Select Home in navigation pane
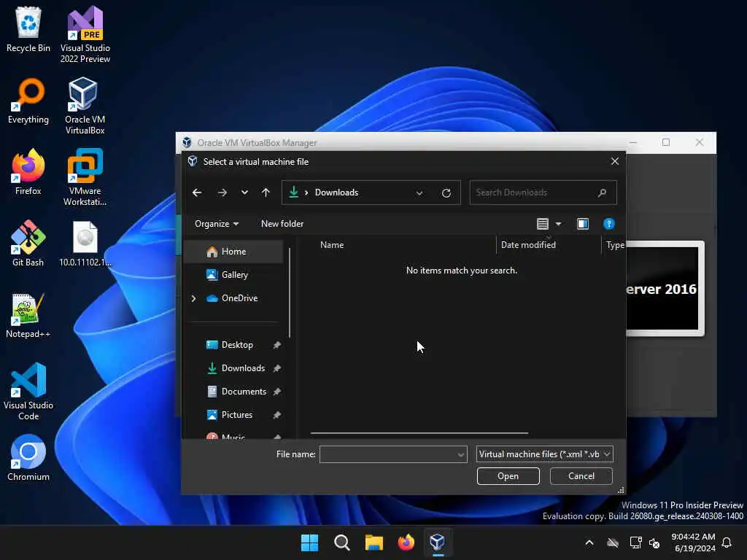Viewport: 747px width, 560px height. point(233,252)
